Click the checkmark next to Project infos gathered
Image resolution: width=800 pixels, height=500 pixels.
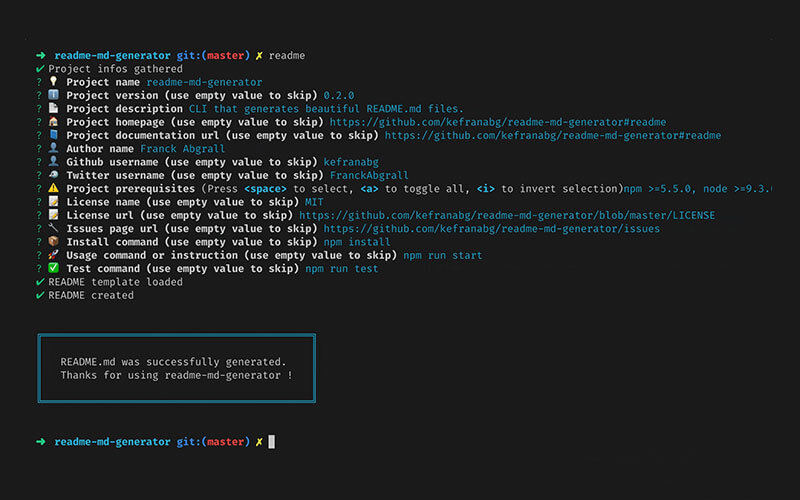click(x=39, y=69)
